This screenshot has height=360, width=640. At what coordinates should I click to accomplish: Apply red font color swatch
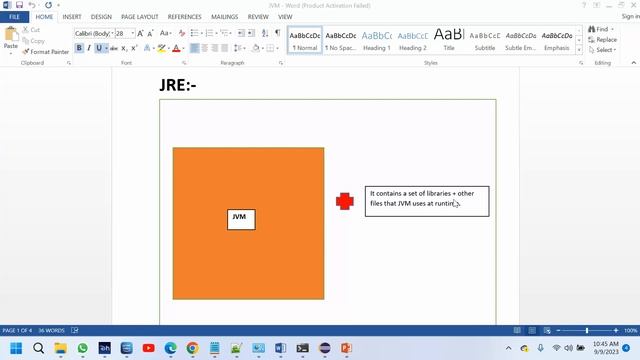(x=176, y=48)
